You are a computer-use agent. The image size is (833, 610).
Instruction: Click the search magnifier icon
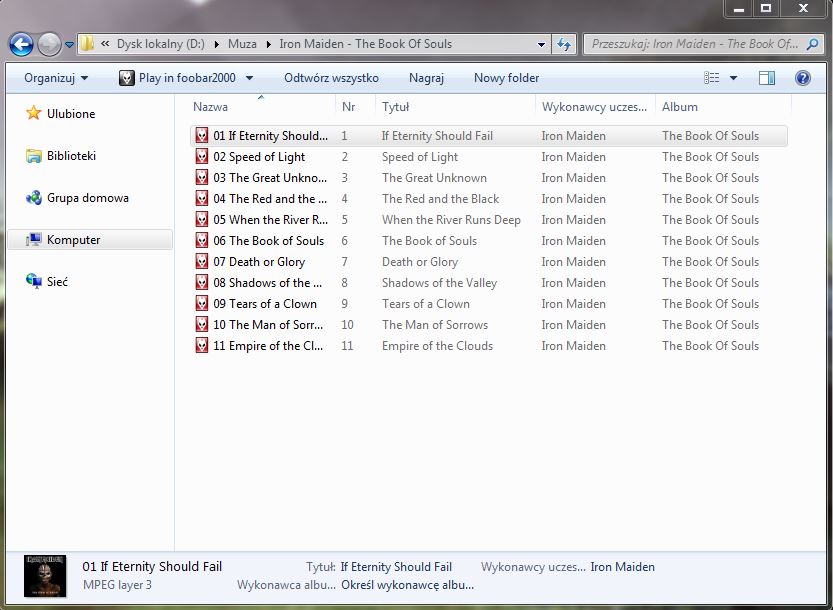coord(812,45)
